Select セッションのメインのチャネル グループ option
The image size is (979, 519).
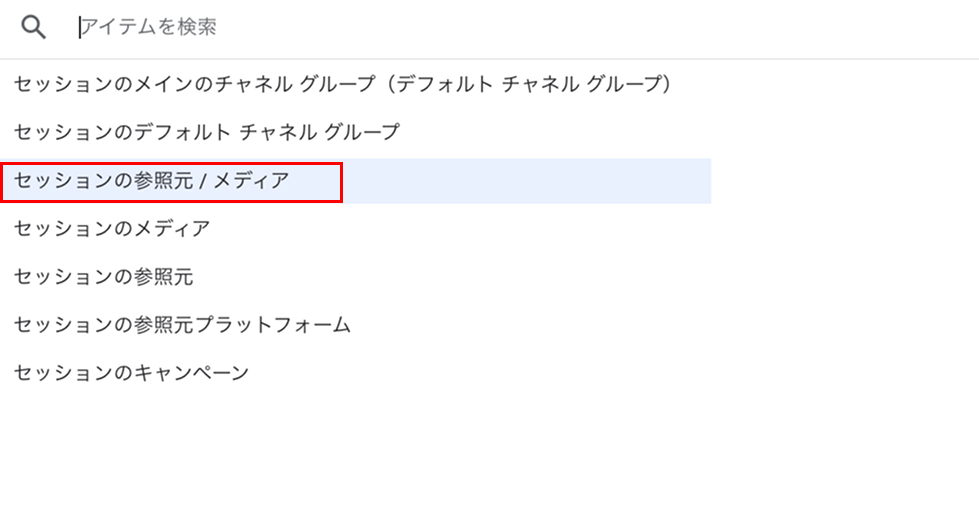[x=355, y=84]
